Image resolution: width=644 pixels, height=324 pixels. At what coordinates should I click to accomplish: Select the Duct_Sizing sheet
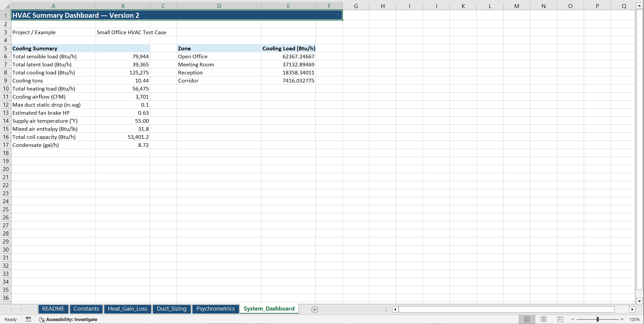172,309
